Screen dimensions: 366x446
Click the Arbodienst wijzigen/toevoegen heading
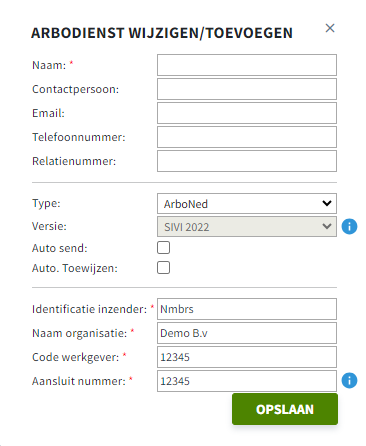coord(162,33)
